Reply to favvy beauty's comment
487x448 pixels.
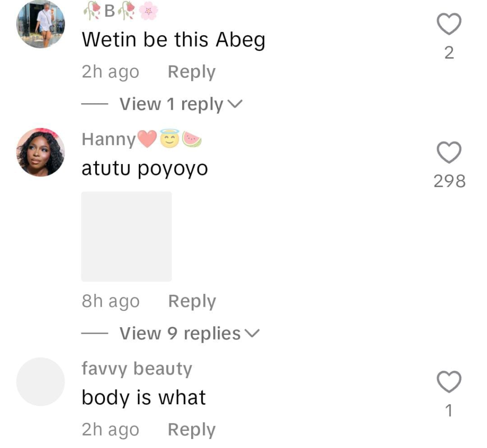192,429
